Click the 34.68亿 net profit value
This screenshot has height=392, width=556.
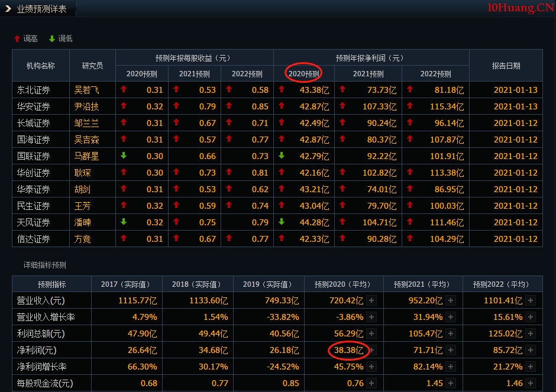[x=213, y=350]
